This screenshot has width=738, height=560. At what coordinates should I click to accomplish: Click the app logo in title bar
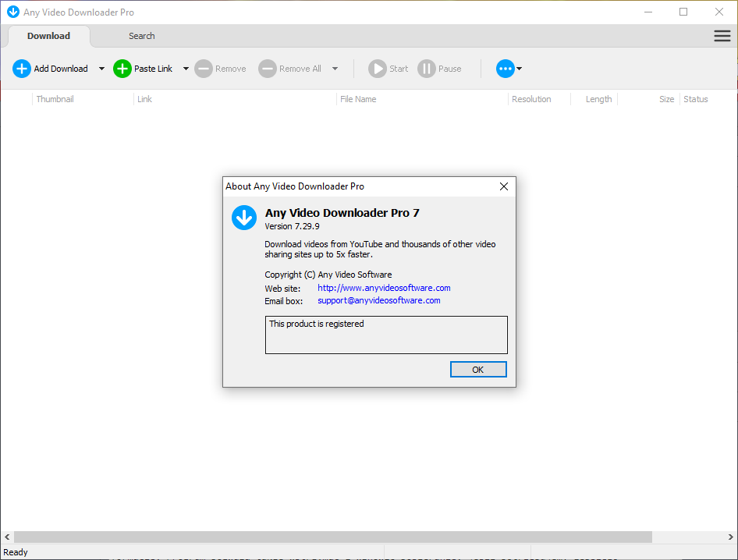[x=13, y=12]
